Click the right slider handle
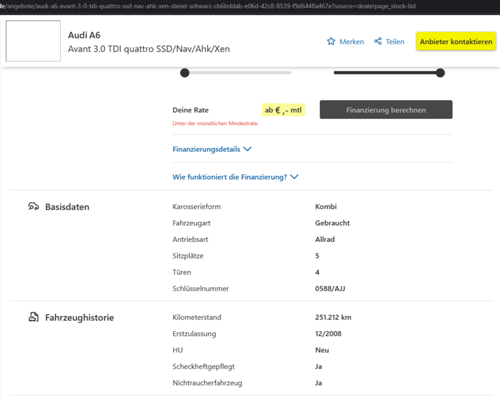500x399 pixels. click(x=440, y=73)
